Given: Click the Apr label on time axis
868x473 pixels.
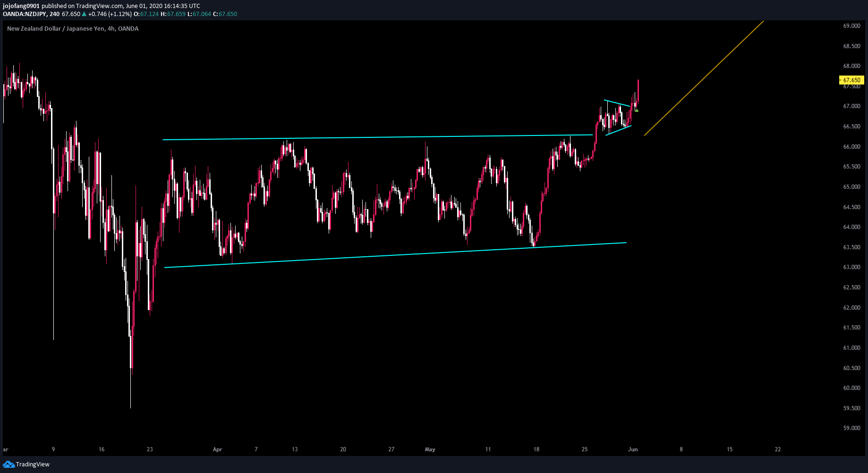Looking at the screenshot, I should click(217, 449).
